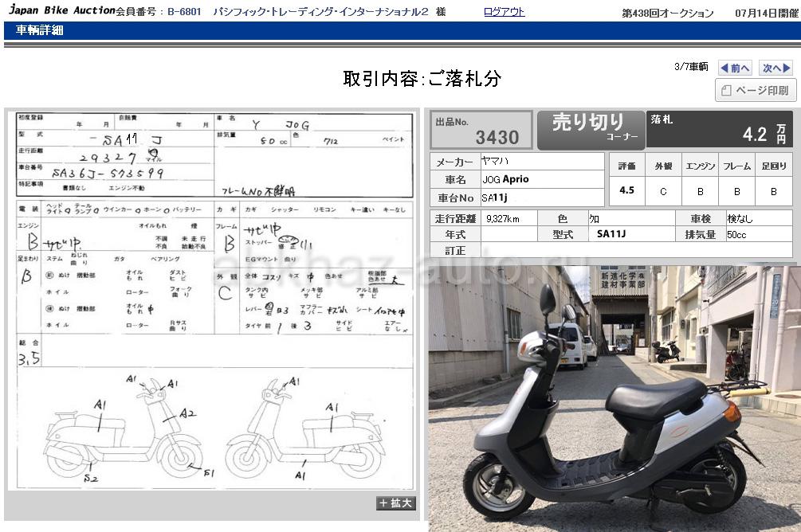This screenshot has height=532, width=801.
Task: Select the 足回り grade B
Action: click(774, 191)
